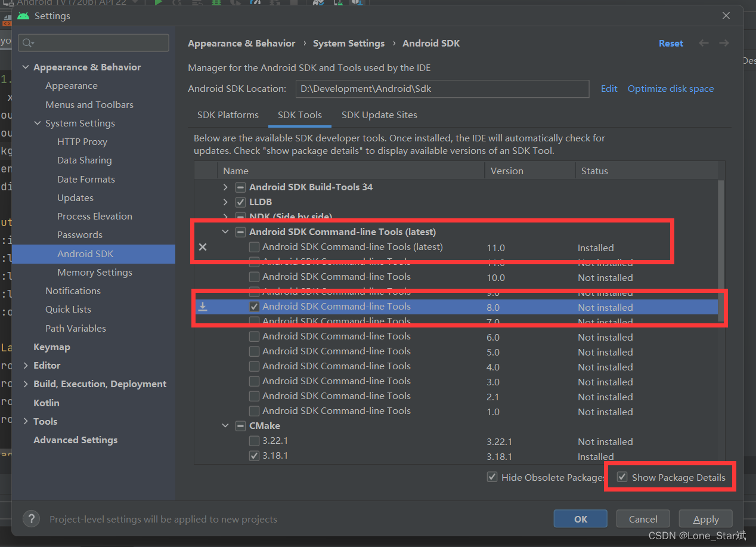Check Command-line Tools version 4.0
The width and height of the screenshot is (756, 547).
click(x=254, y=366)
